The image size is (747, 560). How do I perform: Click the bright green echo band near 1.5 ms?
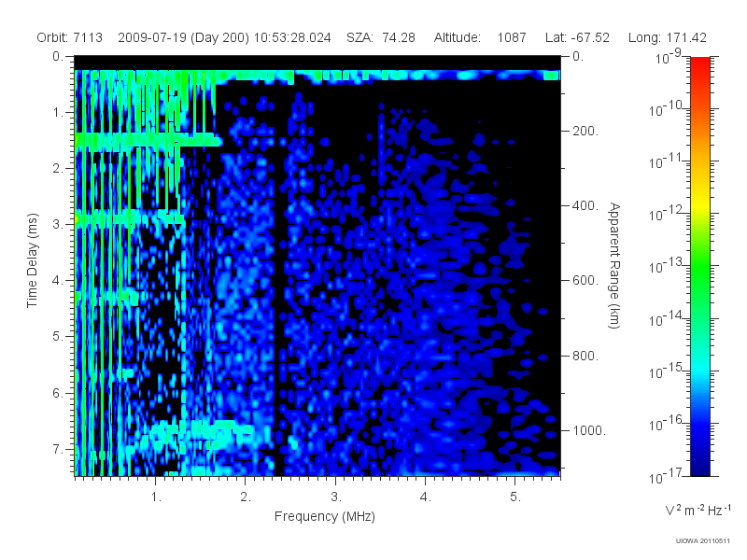click(x=148, y=141)
